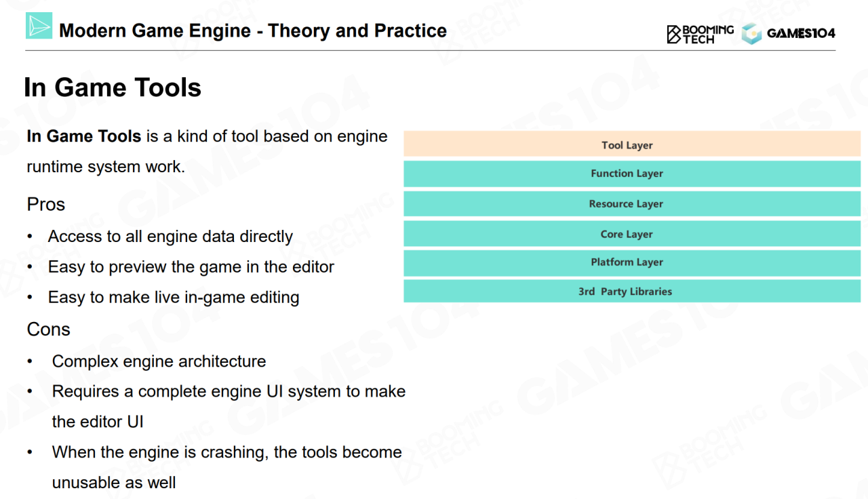
Task: Click "Complex engine architecture" bullet
Action: tap(159, 361)
